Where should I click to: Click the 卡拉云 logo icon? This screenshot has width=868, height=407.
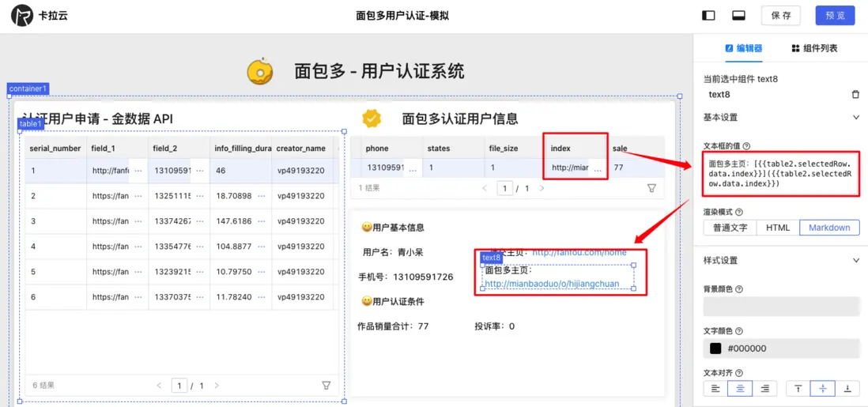22,16
